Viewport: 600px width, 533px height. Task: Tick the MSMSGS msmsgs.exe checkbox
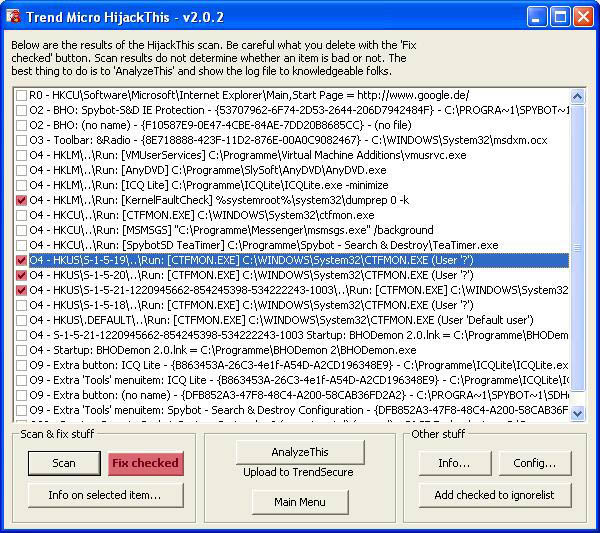[x=21, y=230]
